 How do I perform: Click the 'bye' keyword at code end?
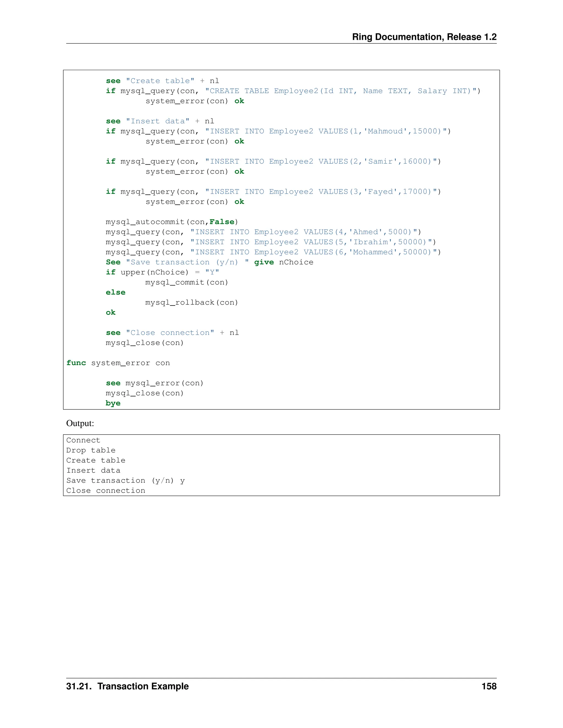(x=113, y=403)
